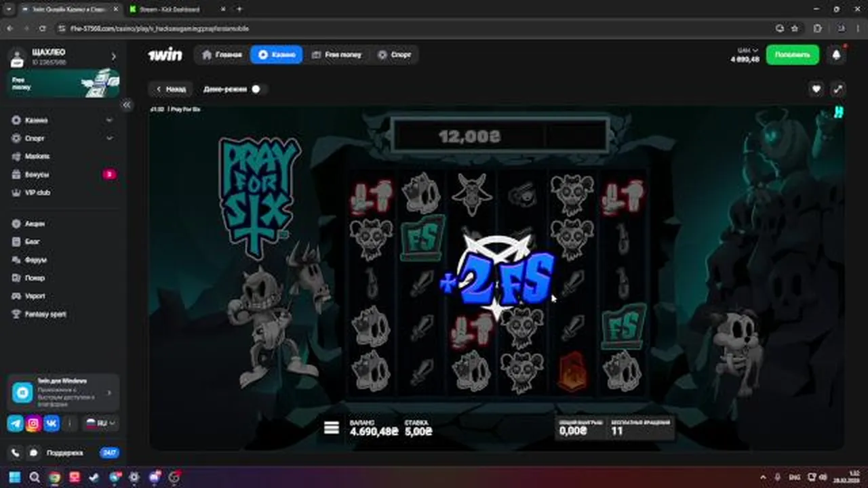The image size is (868, 488).
Task: Open Steam from the taskbar
Action: tap(94, 477)
